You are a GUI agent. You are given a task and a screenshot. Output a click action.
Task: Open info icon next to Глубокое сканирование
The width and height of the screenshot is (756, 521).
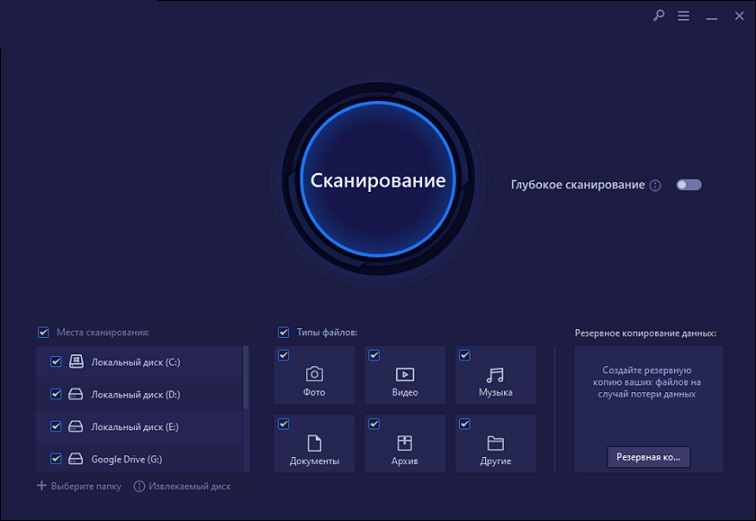(x=655, y=185)
